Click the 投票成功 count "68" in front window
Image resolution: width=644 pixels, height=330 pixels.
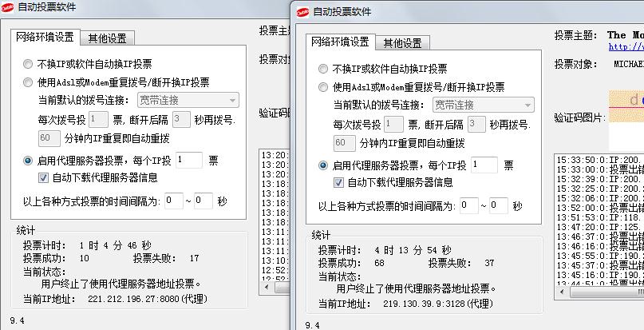point(379,263)
